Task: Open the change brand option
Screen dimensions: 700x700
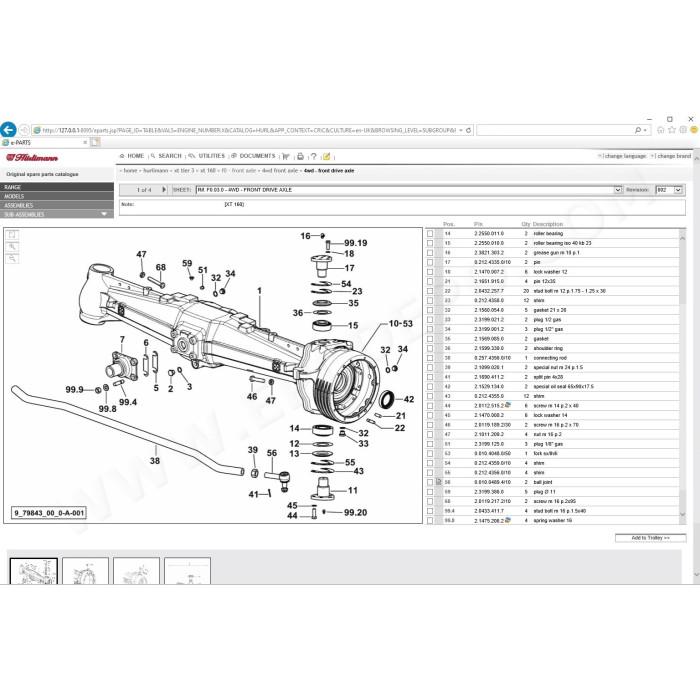Action: (672, 156)
